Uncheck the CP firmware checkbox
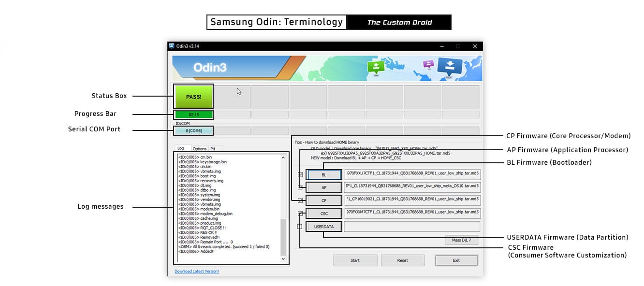644x286 pixels. pos(300,200)
